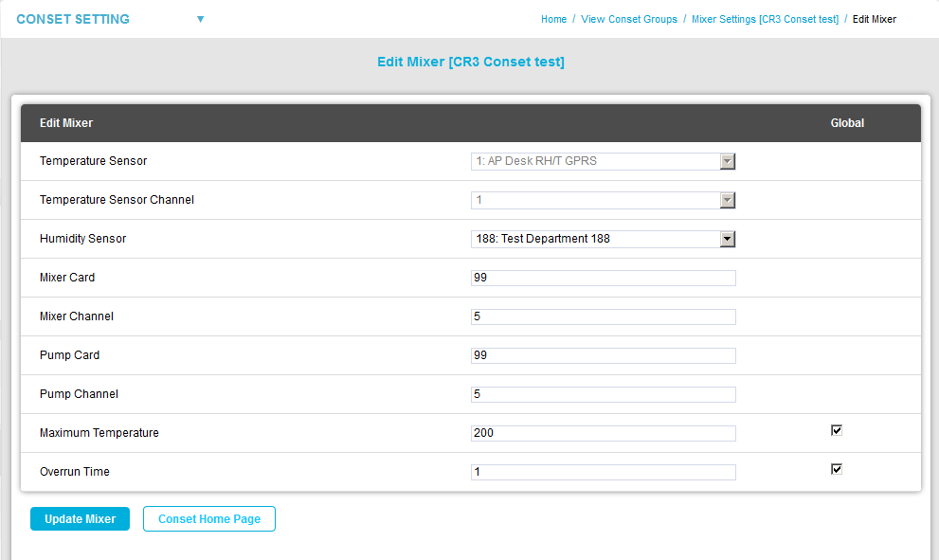The width and height of the screenshot is (939, 560).
Task: Go to the Home breadcrumb link
Action: (553, 19)
